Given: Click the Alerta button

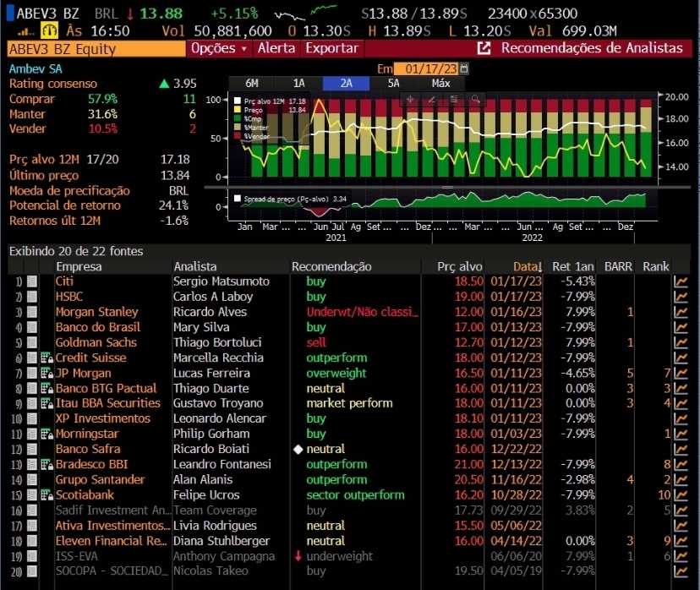Looking at the screenshot, I should pos(276,48).
